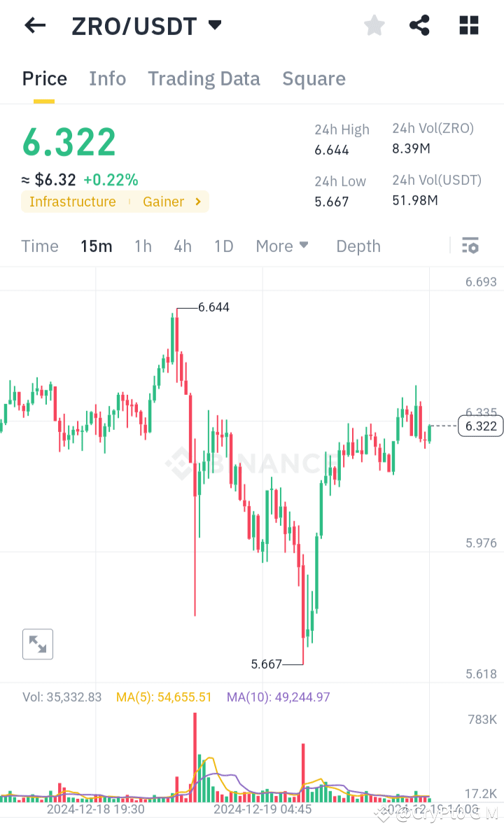Tap the 6.322 current price tag
This screenshot has height=829, width=504.
(480, 426)
